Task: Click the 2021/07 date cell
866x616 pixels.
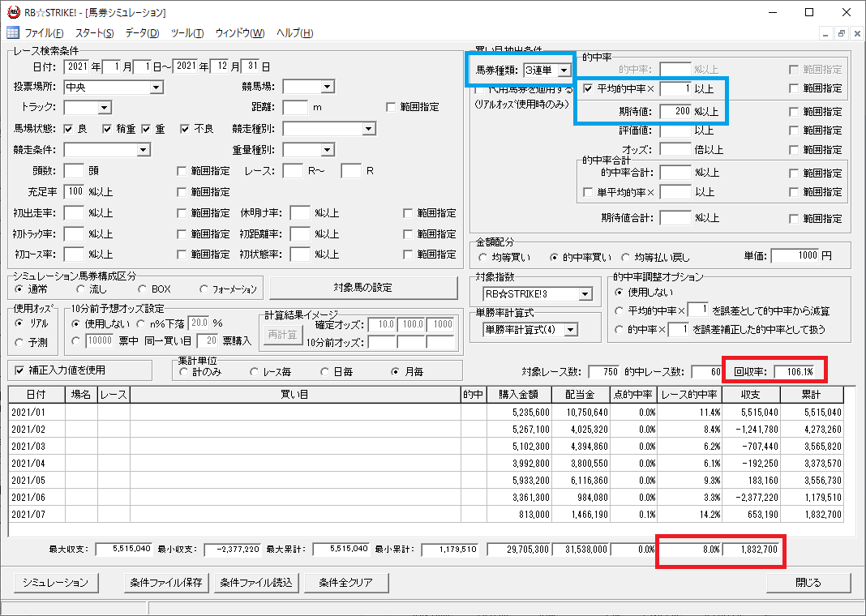Action: pos(37,515)
